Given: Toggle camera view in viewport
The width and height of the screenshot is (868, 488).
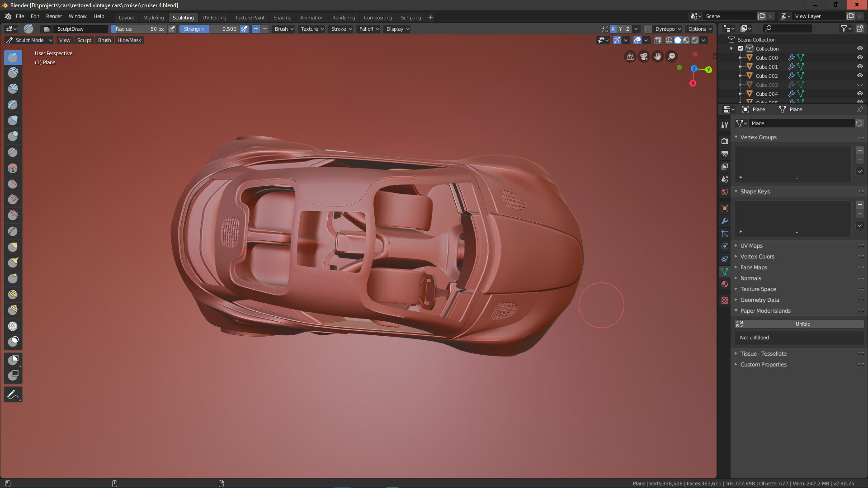Looking at the screenshot, I should pos(644,56).
